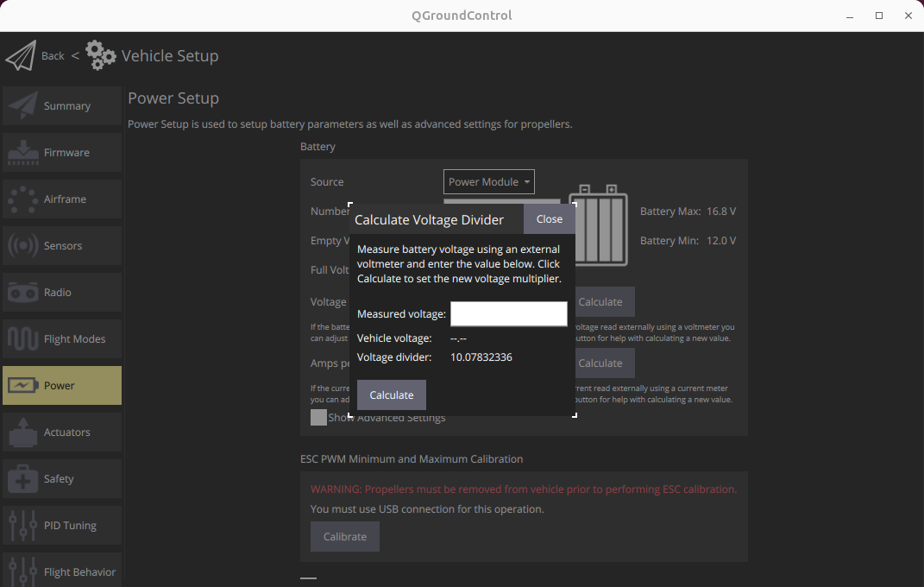Open Flight Modes configuration

coord(62,339)
